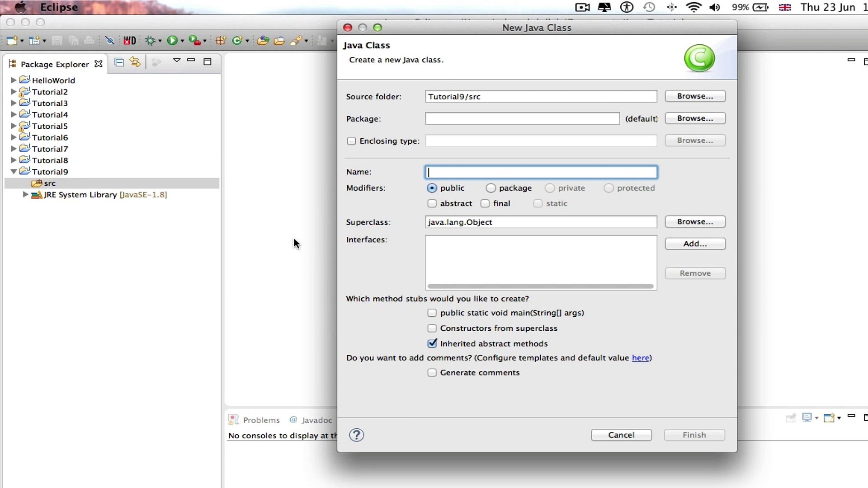Click the New Java Package icon
Screen dimensions: 868x488
(x=221, y=41)
